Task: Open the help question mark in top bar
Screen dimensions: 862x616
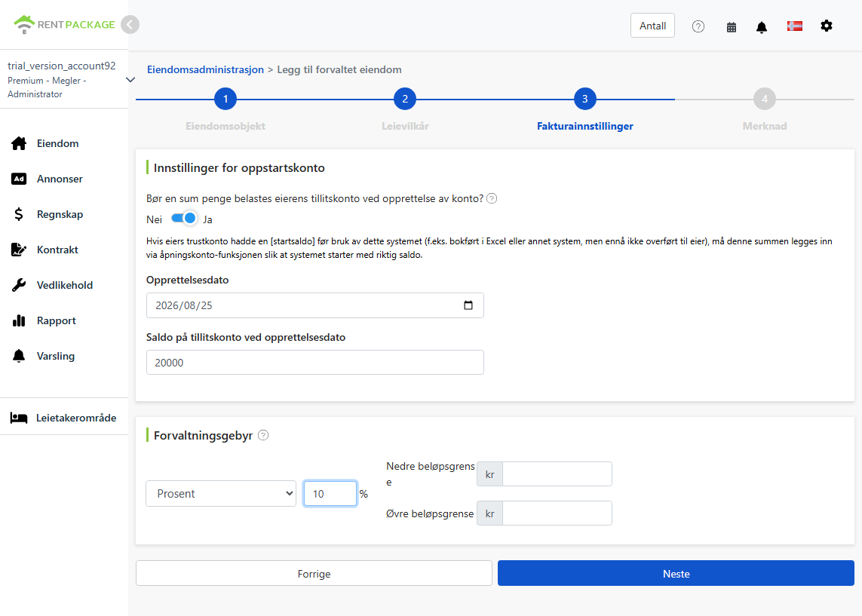Action: (x=698, y=26)
